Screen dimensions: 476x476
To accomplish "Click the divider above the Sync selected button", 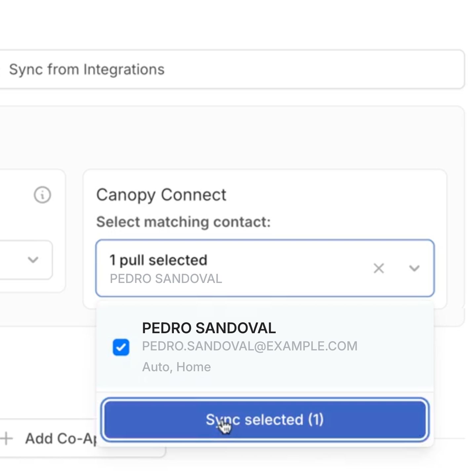I will pos(264,392).
